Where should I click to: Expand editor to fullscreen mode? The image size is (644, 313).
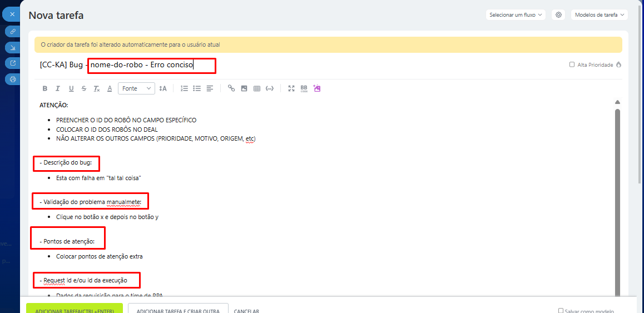291,88
